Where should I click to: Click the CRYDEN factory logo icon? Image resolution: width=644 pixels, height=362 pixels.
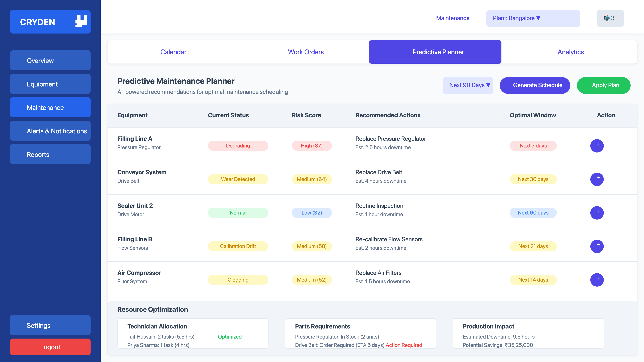81,21
